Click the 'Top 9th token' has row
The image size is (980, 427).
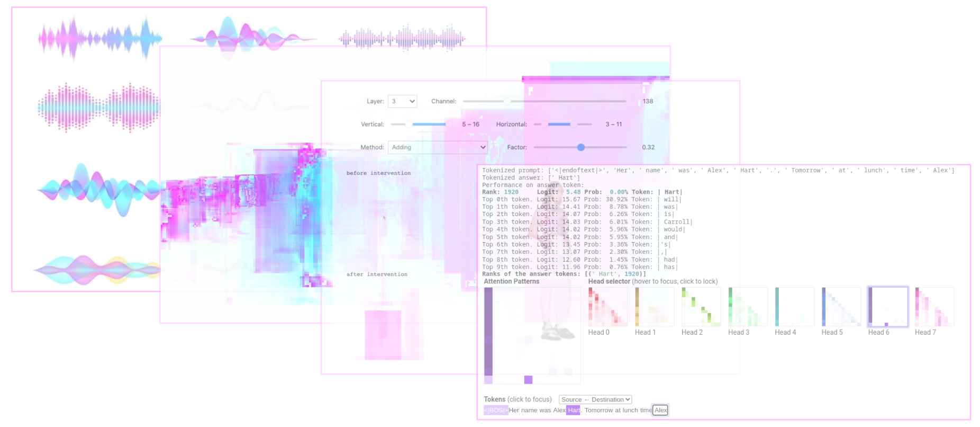click(x=579, y=267)
